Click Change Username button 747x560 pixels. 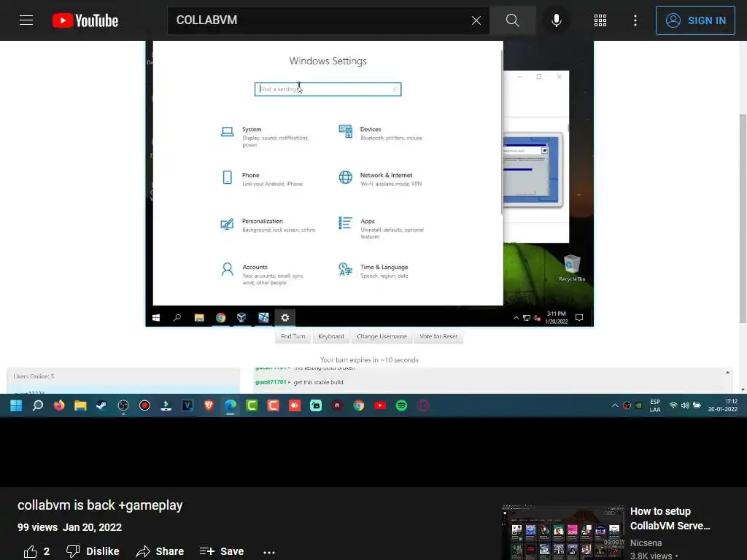[382, 336]
